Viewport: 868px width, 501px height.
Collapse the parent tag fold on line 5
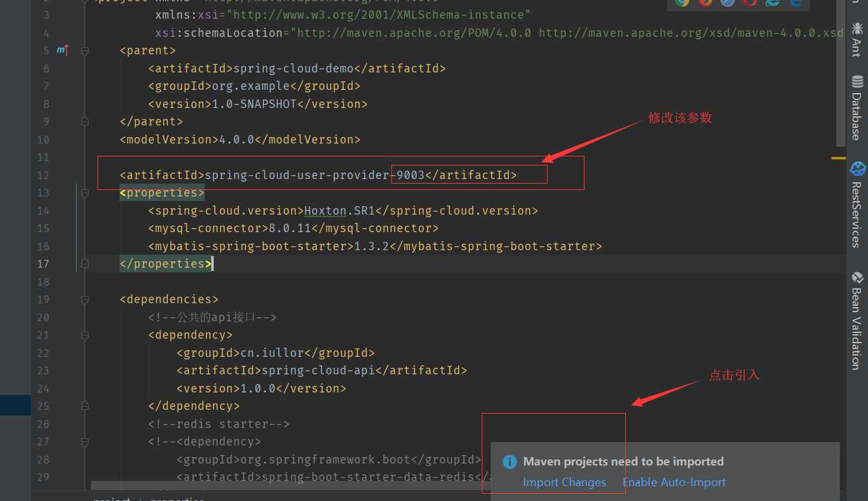coord(85,50)
